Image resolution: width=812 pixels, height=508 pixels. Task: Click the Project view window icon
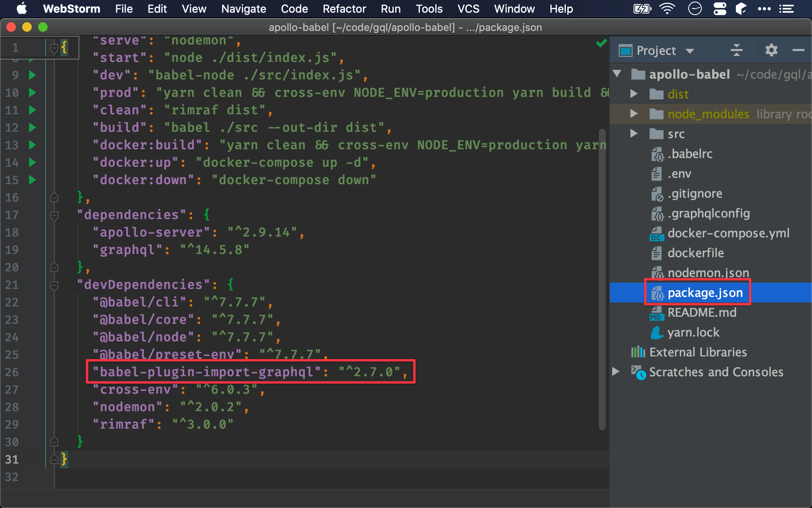(x=625, y=51)
